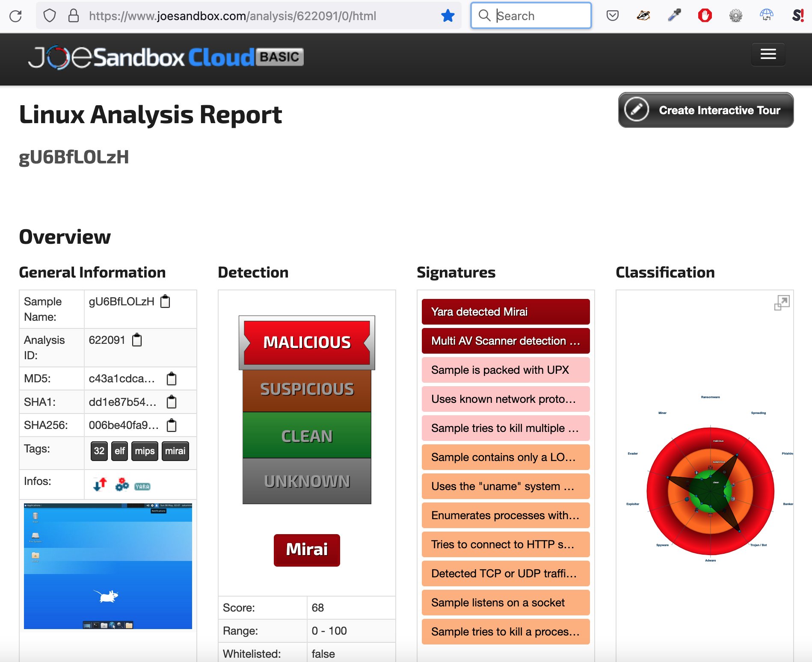Copy the SHA1 hash to clipboard
Image resolution: width=812 pixels, height=662 pixels.
pos(172,402)
